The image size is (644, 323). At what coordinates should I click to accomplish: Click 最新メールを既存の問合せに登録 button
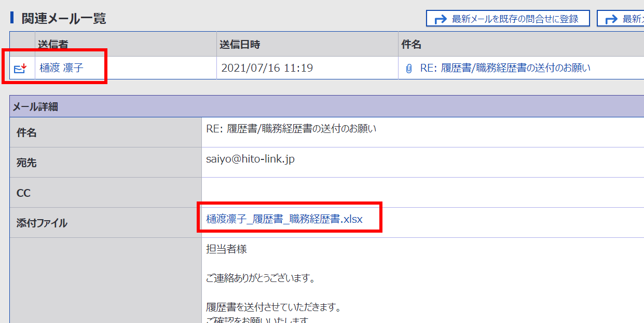[508, 19]
